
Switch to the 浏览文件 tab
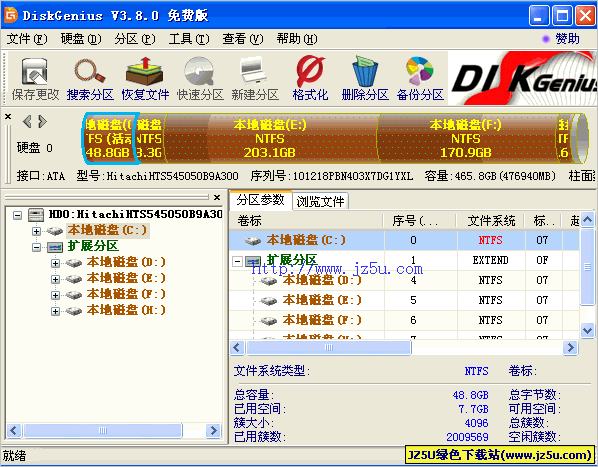point(320,201)
